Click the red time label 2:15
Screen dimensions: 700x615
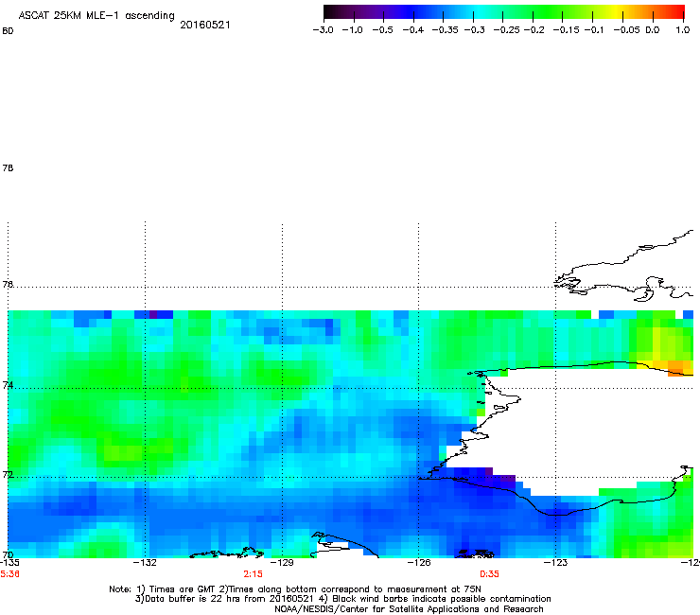(x=253, y=574)
